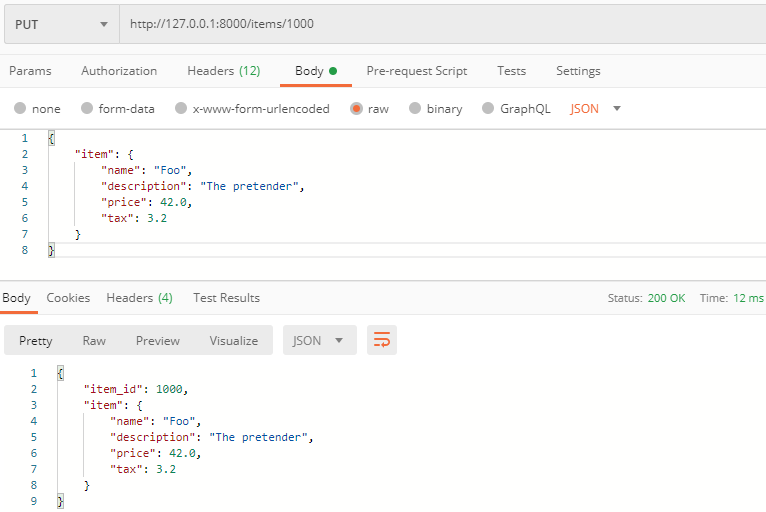Open the request Headers (12) tab
Viewport: 766px width, 512px height.
pos(223,71)
